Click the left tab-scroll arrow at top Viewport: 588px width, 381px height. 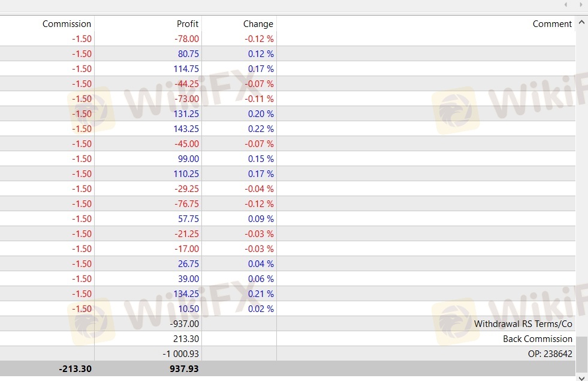565,5
